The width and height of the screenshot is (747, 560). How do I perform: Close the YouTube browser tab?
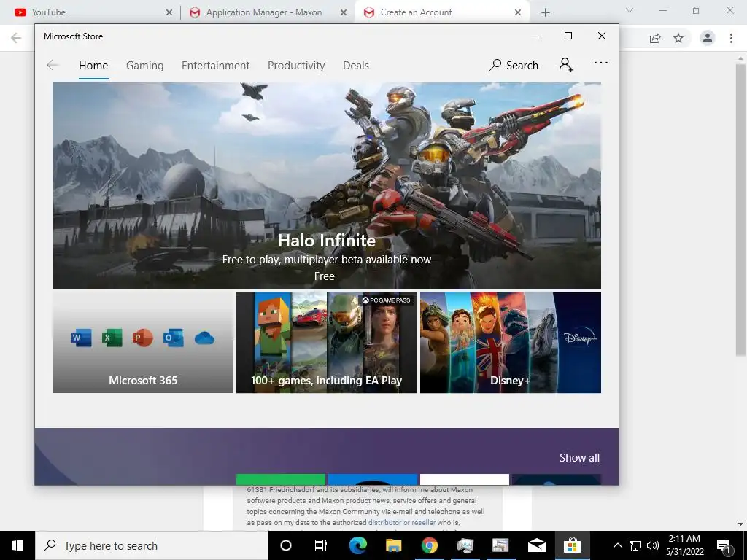(169, 12)
